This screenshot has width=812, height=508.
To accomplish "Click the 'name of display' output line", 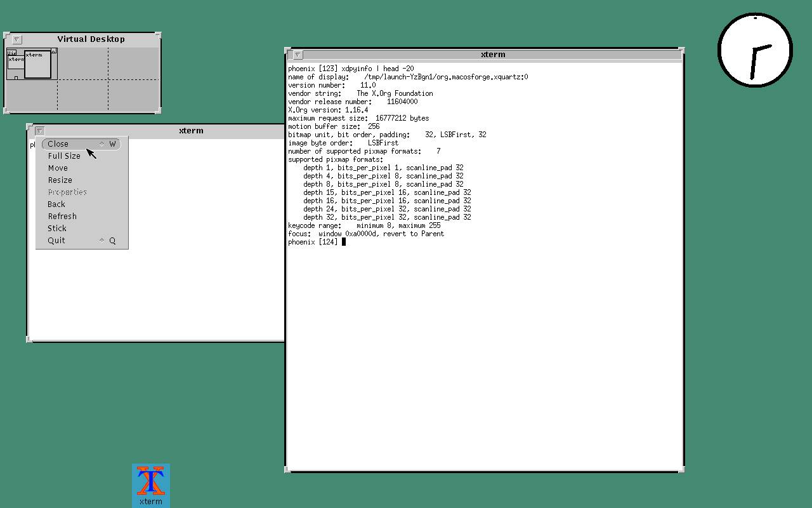I will tap(408, 77).
